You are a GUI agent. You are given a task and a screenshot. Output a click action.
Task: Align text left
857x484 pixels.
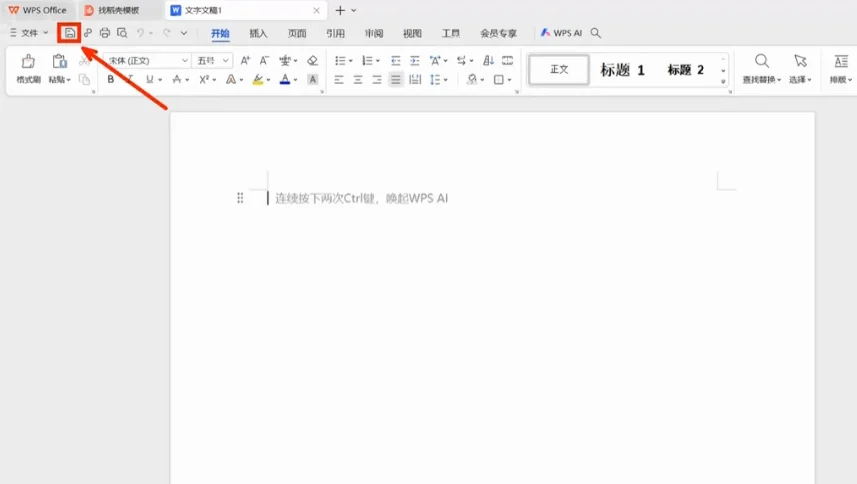tap(339, 80)
